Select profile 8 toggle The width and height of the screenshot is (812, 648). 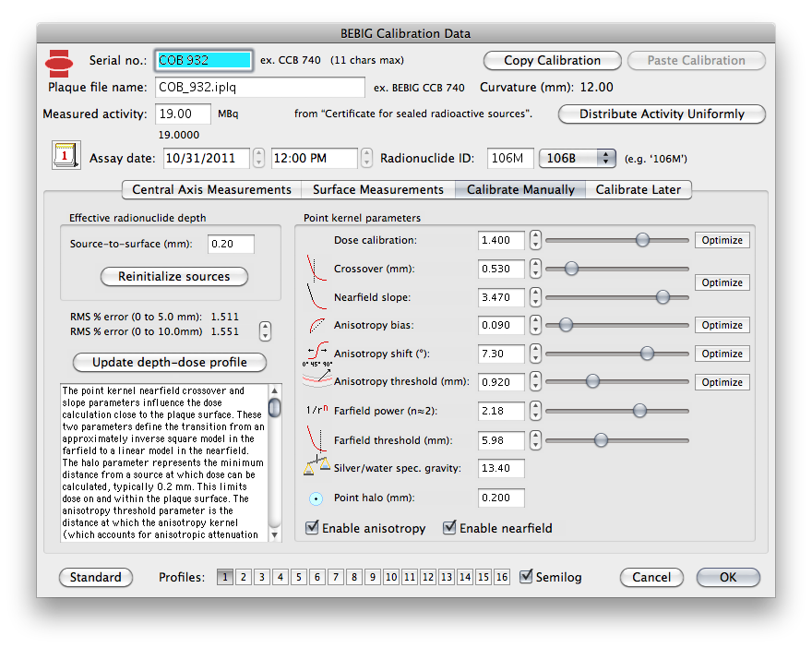pyautogui.click(x=354, y=577)
